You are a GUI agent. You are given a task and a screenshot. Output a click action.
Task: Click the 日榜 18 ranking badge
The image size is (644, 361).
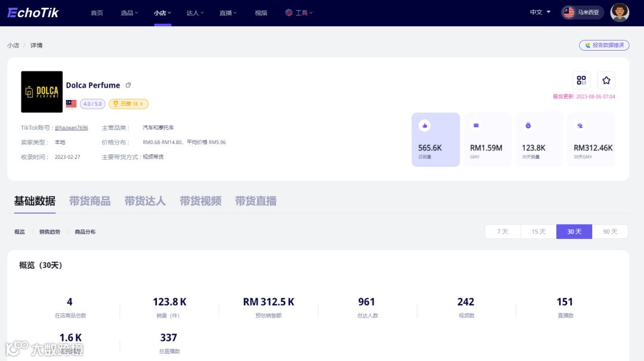pos(128,104)
